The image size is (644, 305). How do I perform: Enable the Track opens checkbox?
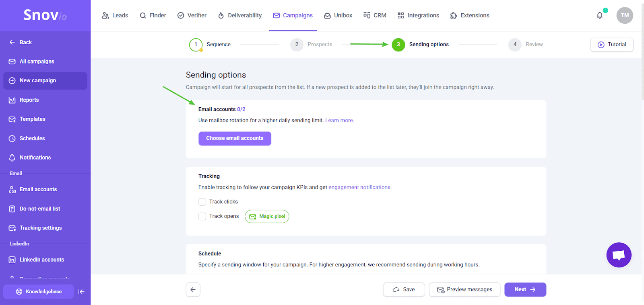coord(202,216)
